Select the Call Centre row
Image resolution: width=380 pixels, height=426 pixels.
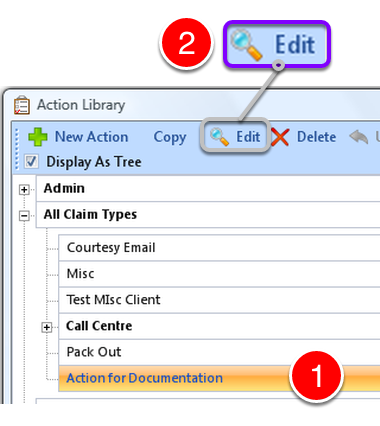(x=219, y=326)
